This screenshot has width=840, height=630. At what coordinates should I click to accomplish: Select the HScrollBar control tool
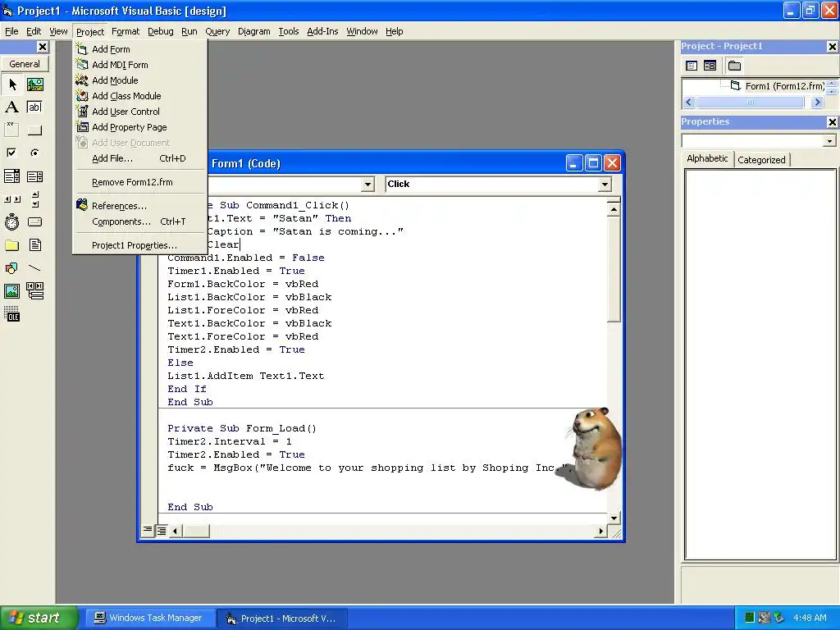(x=12, y=199)
